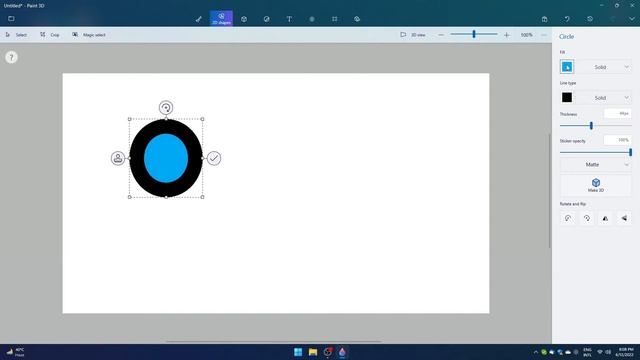Open File Explorer from the taskbar
This screenshot has height=360, width=640.
click(313, 352)
